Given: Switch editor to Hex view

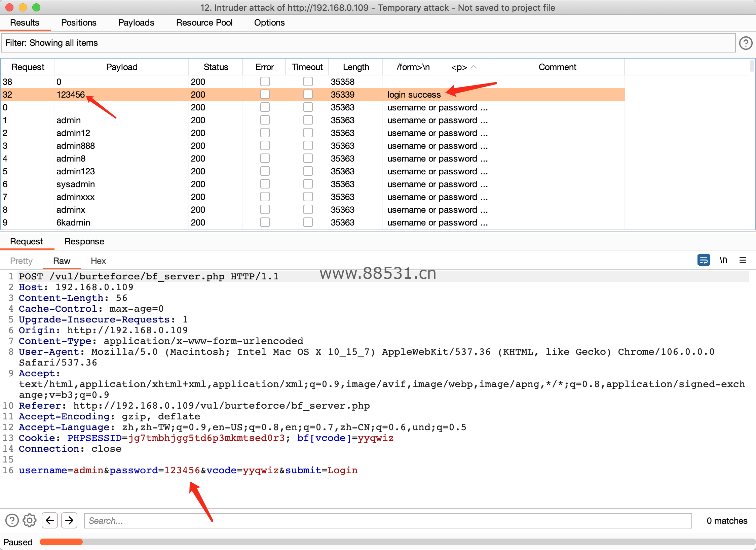Looking at the screenshot, I should tap(98, 261).
